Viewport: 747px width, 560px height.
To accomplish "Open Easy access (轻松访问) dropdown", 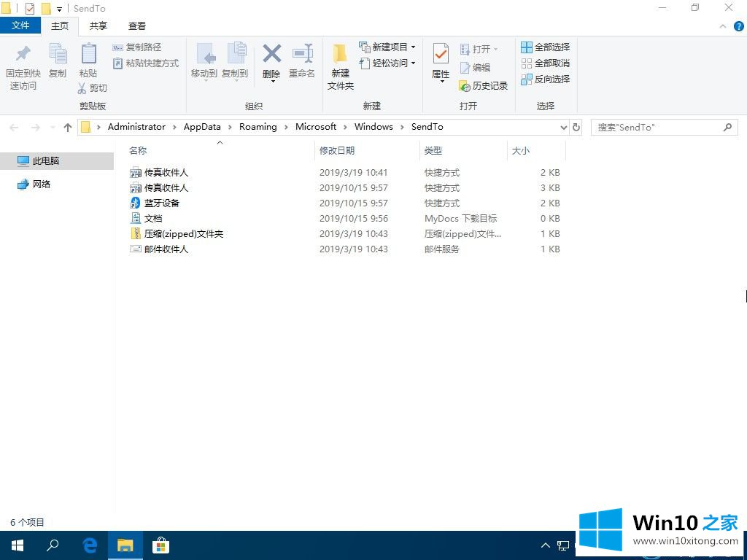I will [x=387, y=63].
